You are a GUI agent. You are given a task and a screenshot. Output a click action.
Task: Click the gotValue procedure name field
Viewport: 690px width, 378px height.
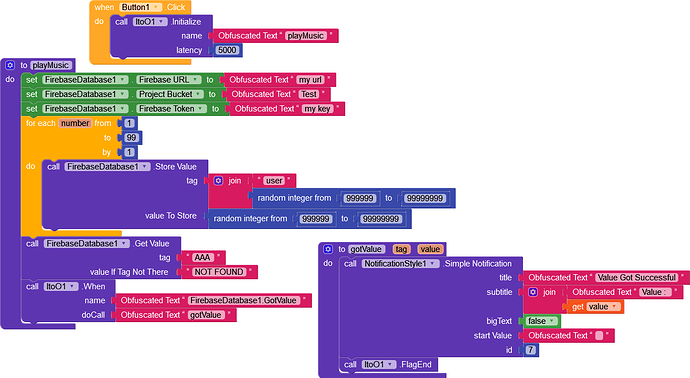click(366, 249)
